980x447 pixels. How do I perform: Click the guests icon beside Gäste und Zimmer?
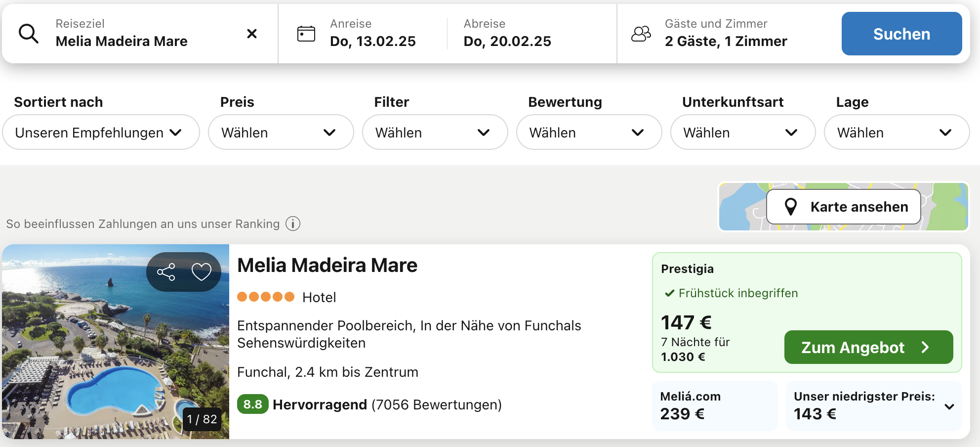(641, 34)
